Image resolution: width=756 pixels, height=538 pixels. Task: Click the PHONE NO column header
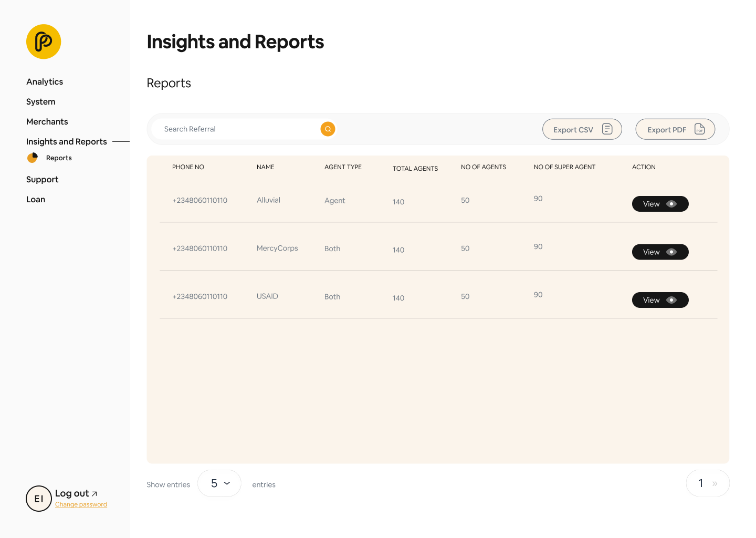(188, 167)
